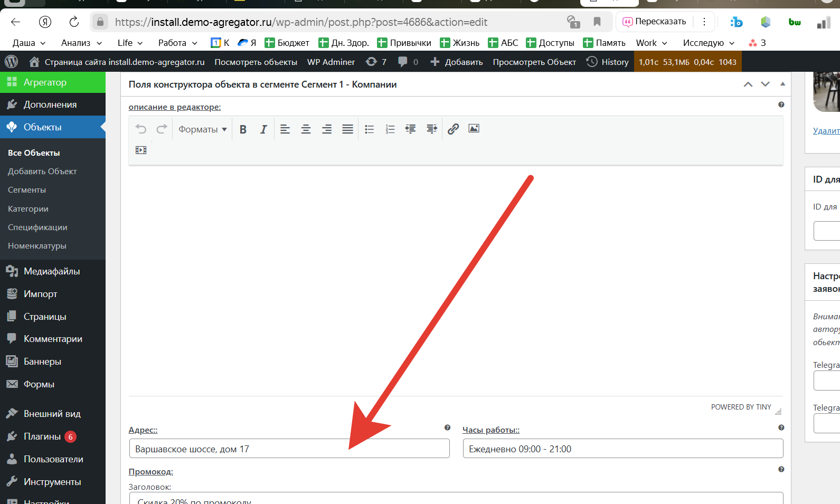
Task: Open the Медиафайлы admin menu
Action: [x=51, y=271]
